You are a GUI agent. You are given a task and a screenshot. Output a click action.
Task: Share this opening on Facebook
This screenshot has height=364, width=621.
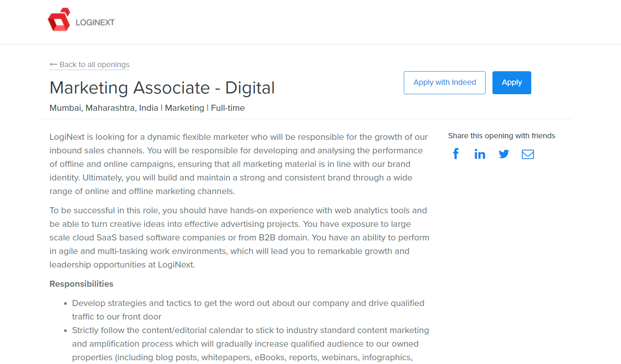[456, 154]
